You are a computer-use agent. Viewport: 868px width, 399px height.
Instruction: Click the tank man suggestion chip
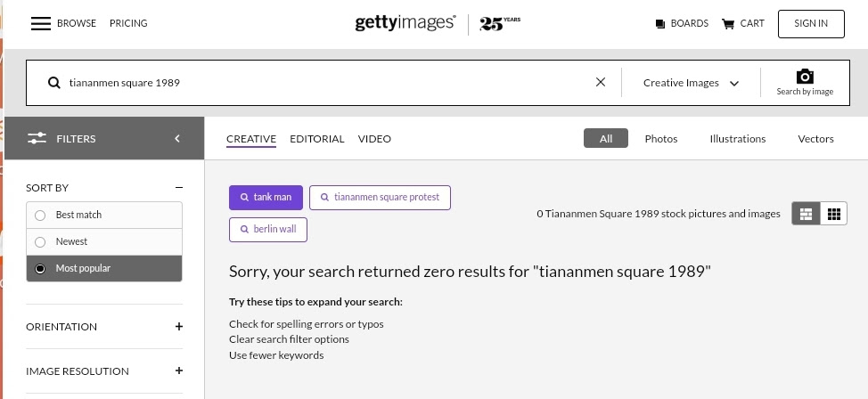click(266, 198)
